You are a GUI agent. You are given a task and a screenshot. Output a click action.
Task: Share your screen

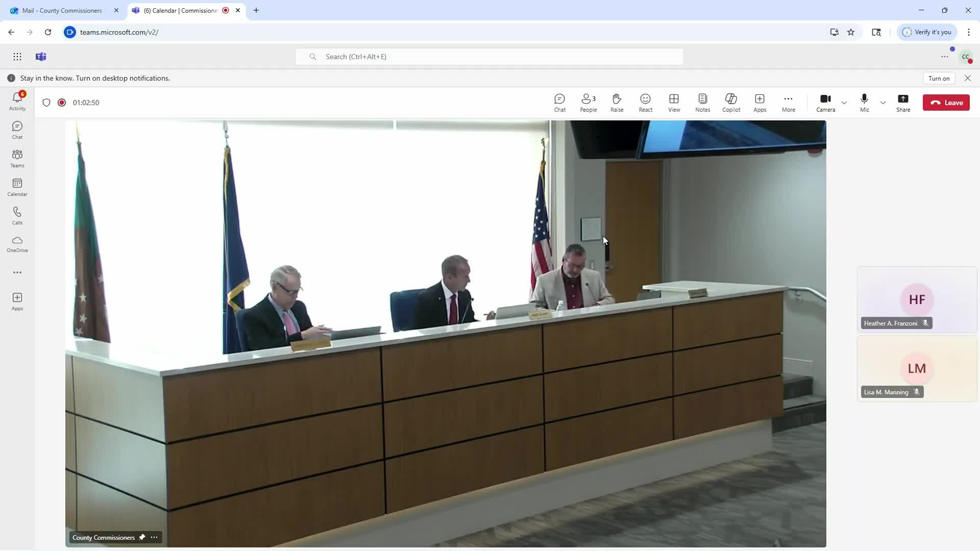[x=903, y=102]
